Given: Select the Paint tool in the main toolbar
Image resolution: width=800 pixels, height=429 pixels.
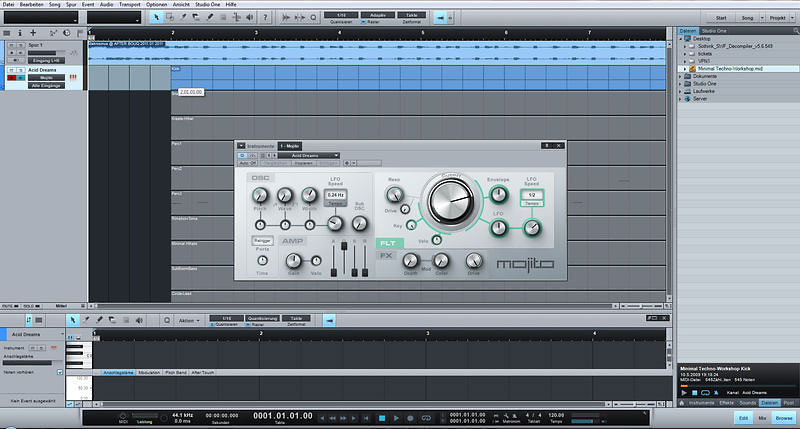Looking at the screenshot, I should (210, 17).
